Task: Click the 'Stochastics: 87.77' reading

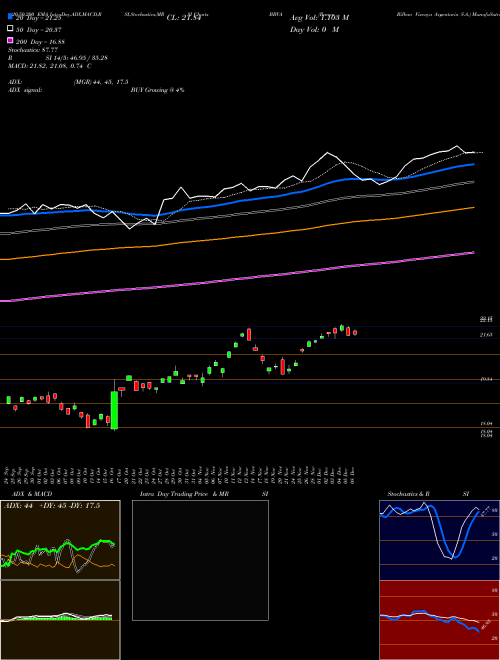Action: (x=33, y=50)
